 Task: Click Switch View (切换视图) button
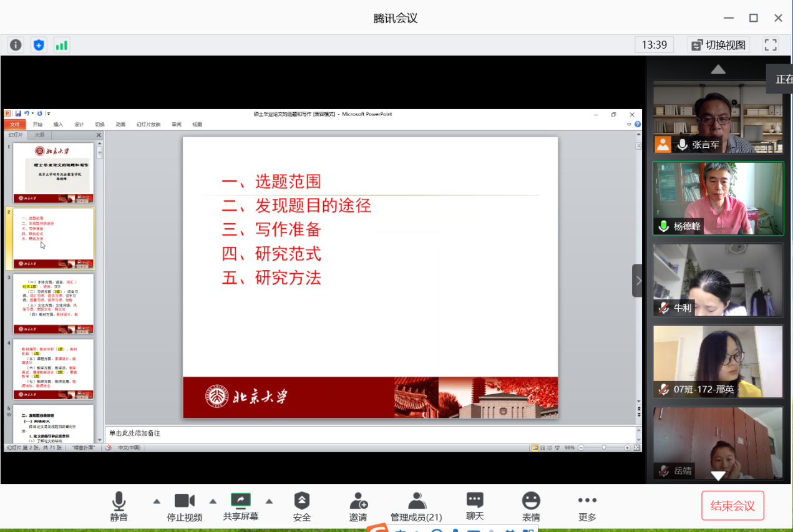coord(718,45)
